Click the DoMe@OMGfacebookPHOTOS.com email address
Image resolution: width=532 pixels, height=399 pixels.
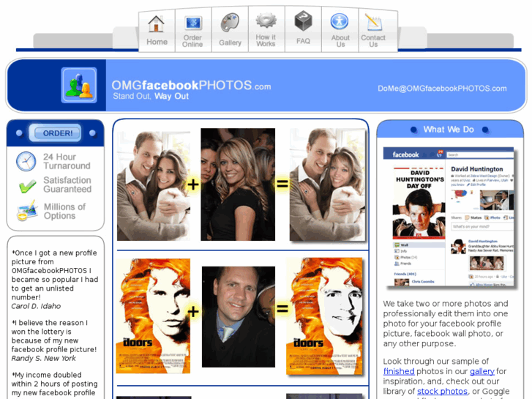click(x=442, y=89)
